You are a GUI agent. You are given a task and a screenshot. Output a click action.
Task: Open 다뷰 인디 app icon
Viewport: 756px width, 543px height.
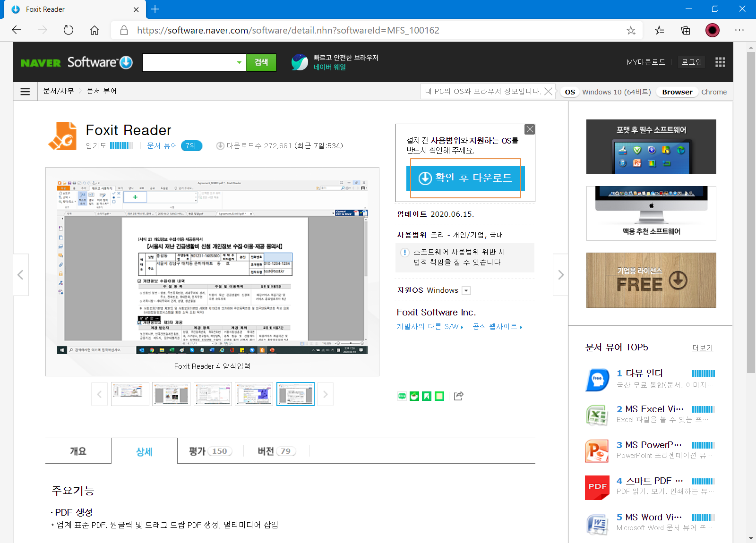pyautogui.click(x=597, y=380)
